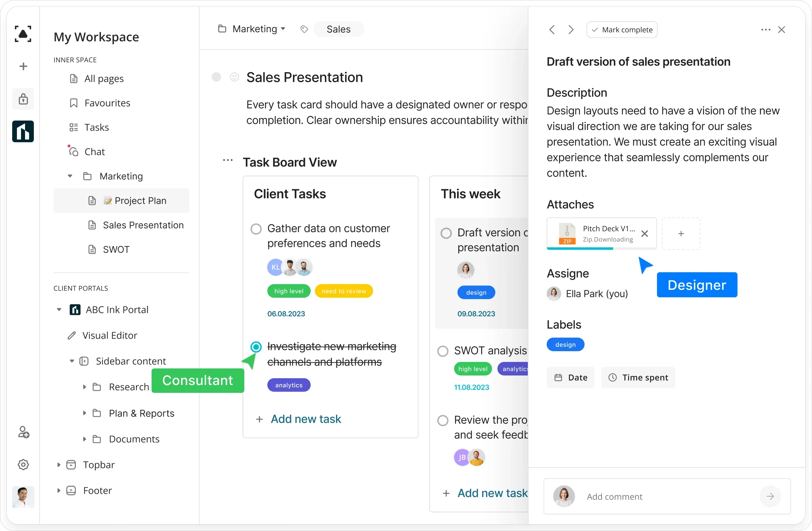Image resolution: width=812 pixels, height=531 pixels.
Task: Check the SWOT analysis task circle
Action: 443,351
